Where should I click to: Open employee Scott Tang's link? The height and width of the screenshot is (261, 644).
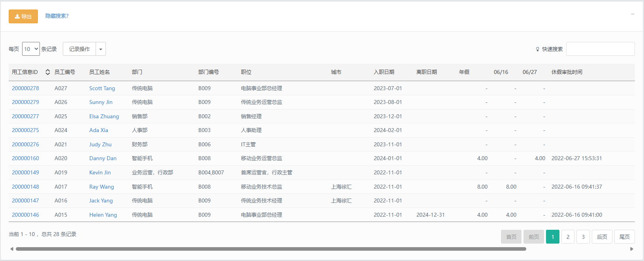pos(102,88)
